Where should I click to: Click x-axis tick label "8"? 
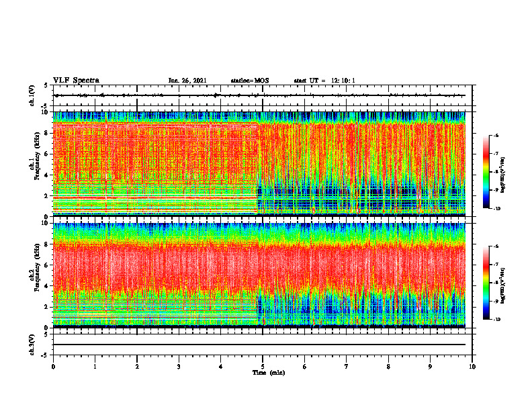pyautogui.click(x=388, y=367)
